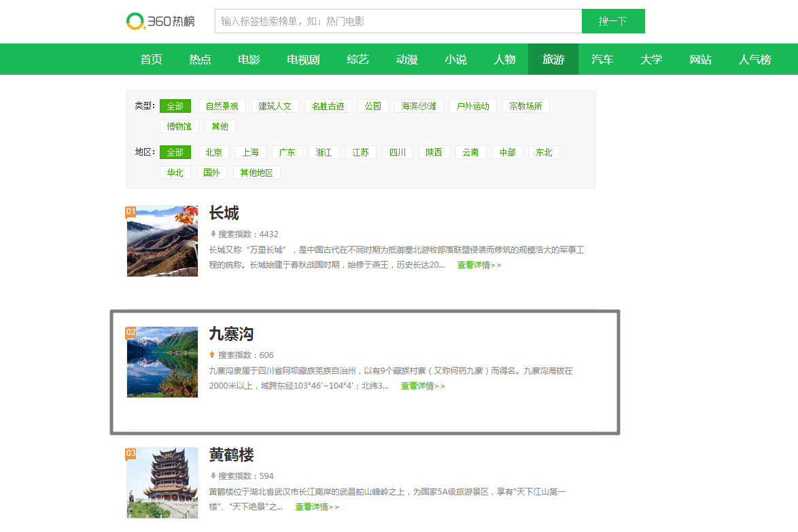Filter type by 海滨/沙滩
The height and width of the screenshot is (532, 798).
click(x=419, y=106)
